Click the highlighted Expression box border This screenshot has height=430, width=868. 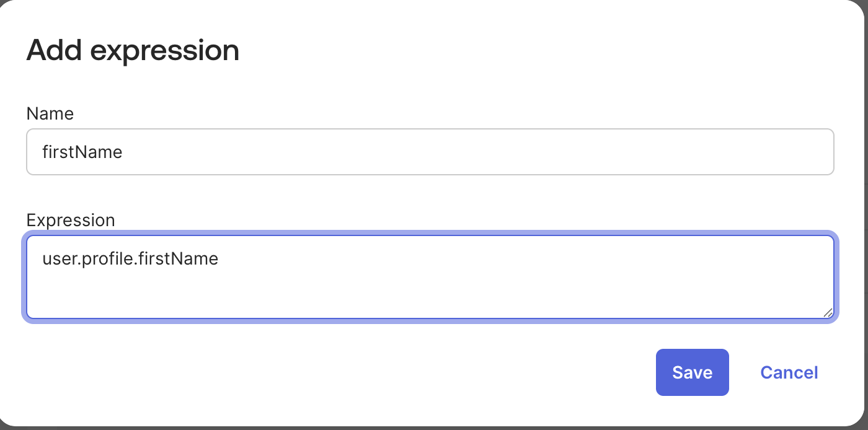tap(430, 233)
